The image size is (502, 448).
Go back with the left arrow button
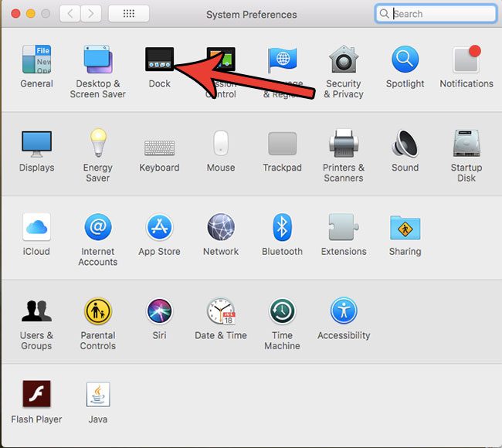pos(70,14)
